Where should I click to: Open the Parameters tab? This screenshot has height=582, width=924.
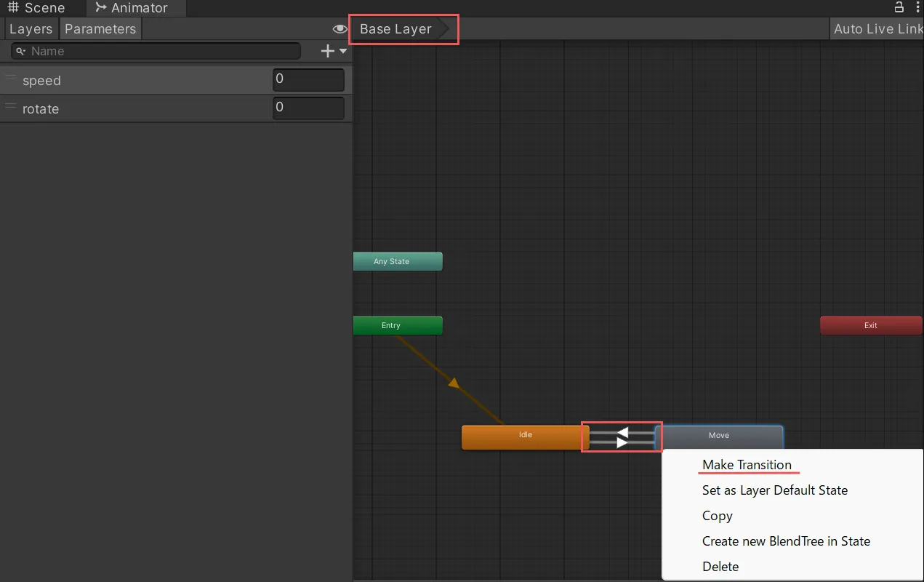pos(100,29)
